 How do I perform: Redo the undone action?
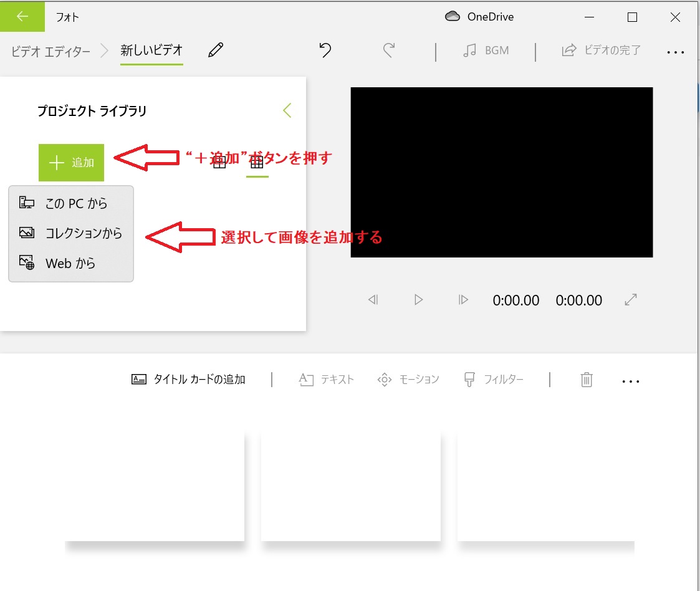pos(388,51)
